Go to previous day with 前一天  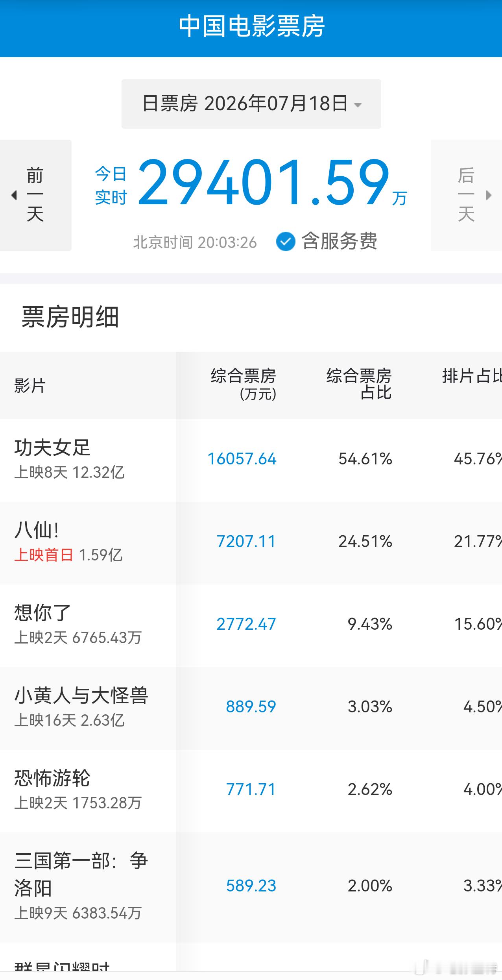point(35,195)
